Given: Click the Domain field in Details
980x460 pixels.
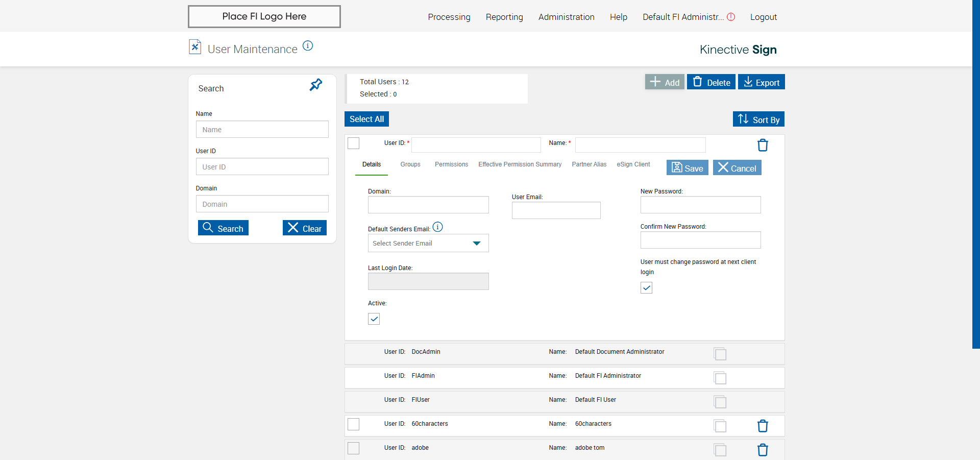Looking at the screenshot, I should [428, 205].
